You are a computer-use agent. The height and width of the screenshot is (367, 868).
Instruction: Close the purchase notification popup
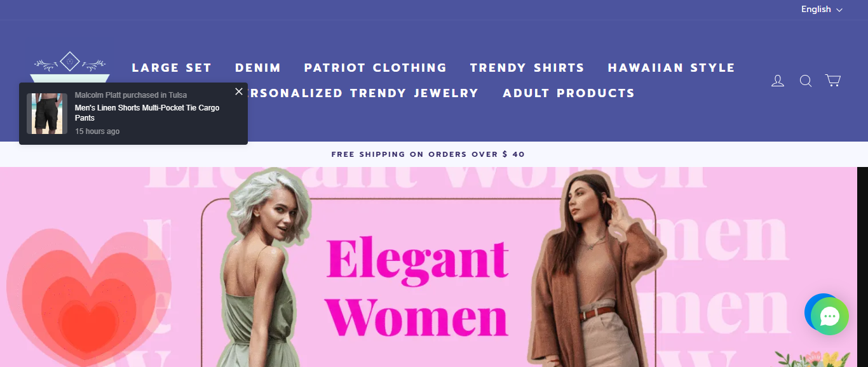click(239, 91)
